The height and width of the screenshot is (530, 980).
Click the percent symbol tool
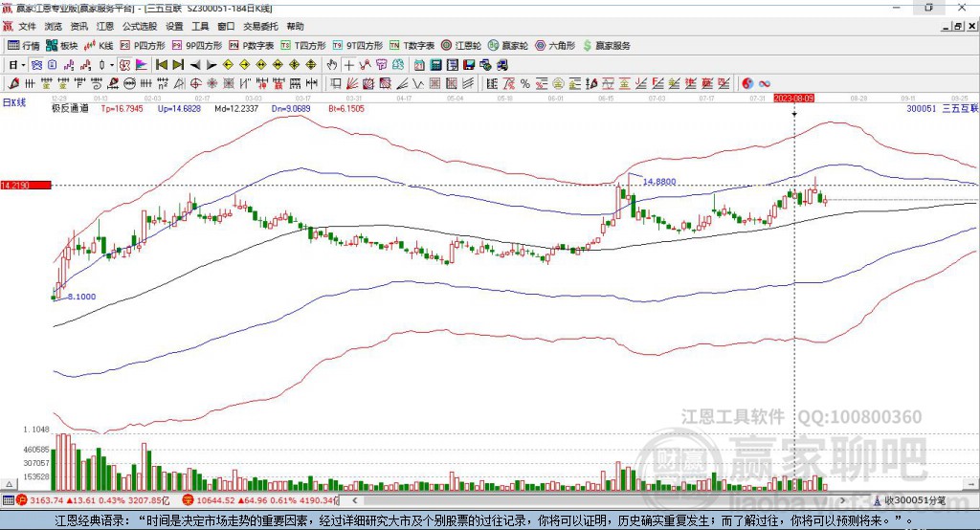click(525, 84)
